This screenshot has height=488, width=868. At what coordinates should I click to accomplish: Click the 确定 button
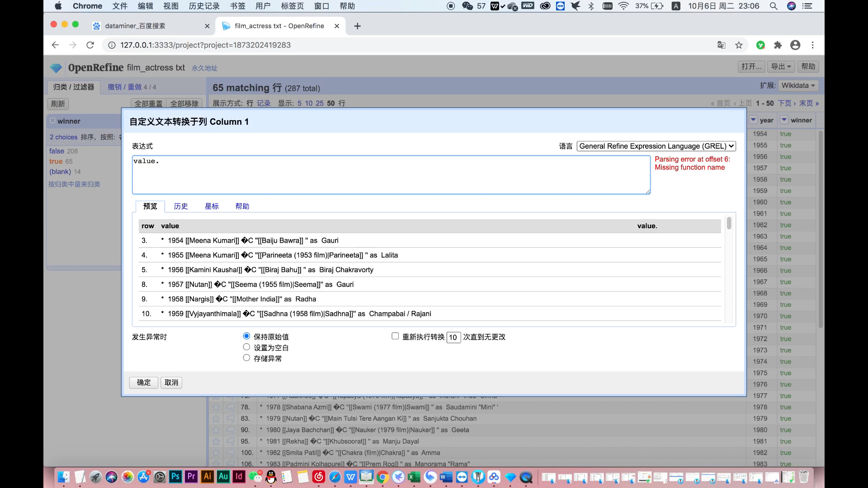click(144, 382)
